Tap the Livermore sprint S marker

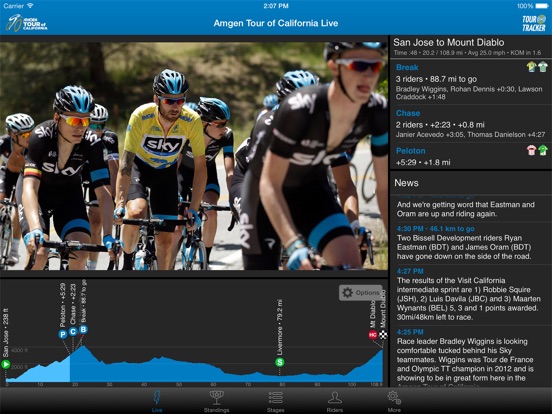280,362
